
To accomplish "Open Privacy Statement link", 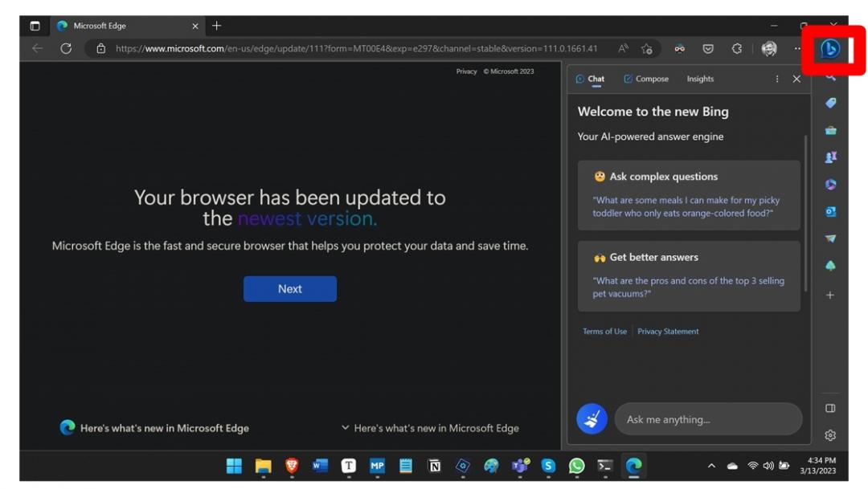I will [x=668, y=332].
